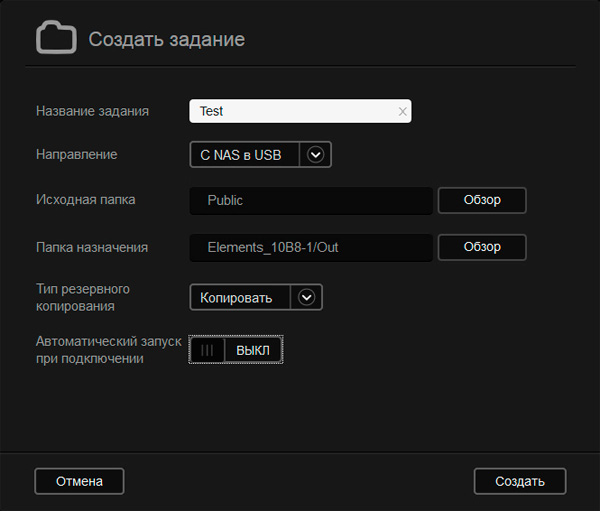Click the destination field showing Elements_10B8-1/Out

(311, 247)
